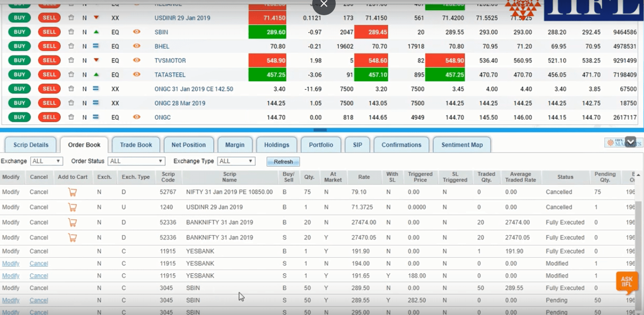Viewport: 644px width, 315px height.
Task: Click the delete bin icon in TATASTEEL row
Action: (x=71, y=75)
